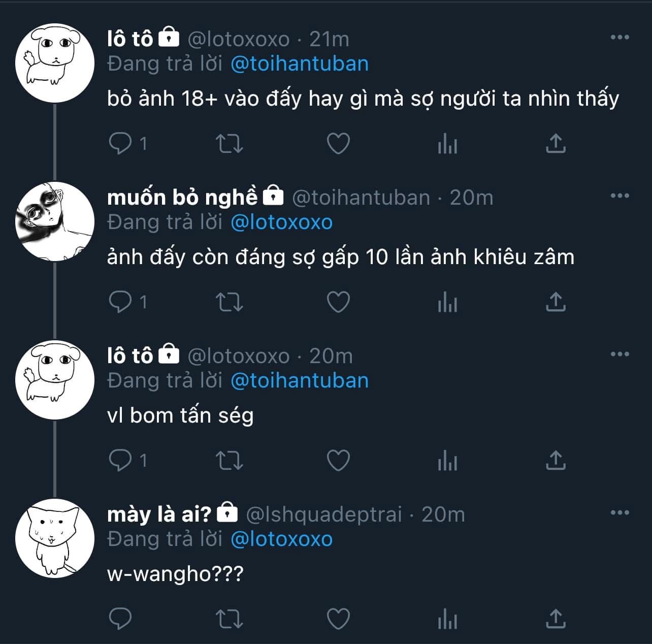The image size is (652, 644).
Task: Open more options for muốn bỏ nghề tweet
Action: coord(620,196)
